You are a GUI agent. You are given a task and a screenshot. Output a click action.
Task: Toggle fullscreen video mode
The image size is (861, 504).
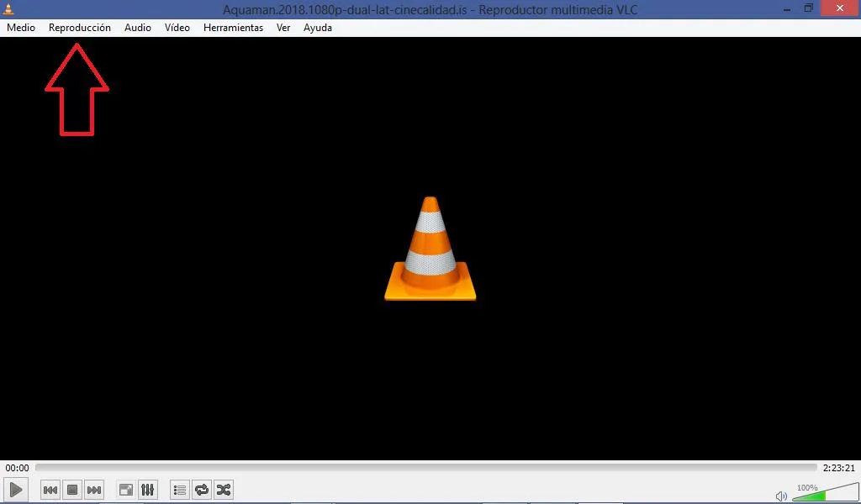point(125,490)
